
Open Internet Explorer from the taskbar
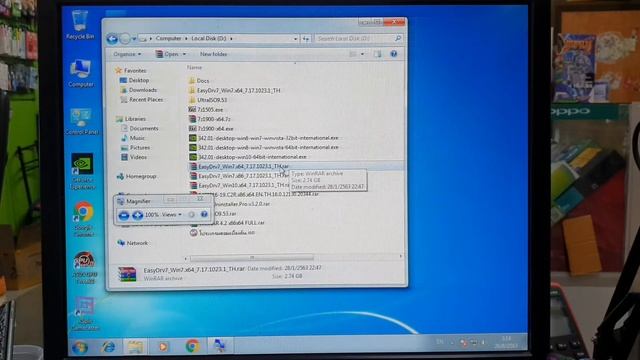pos(108,347)
